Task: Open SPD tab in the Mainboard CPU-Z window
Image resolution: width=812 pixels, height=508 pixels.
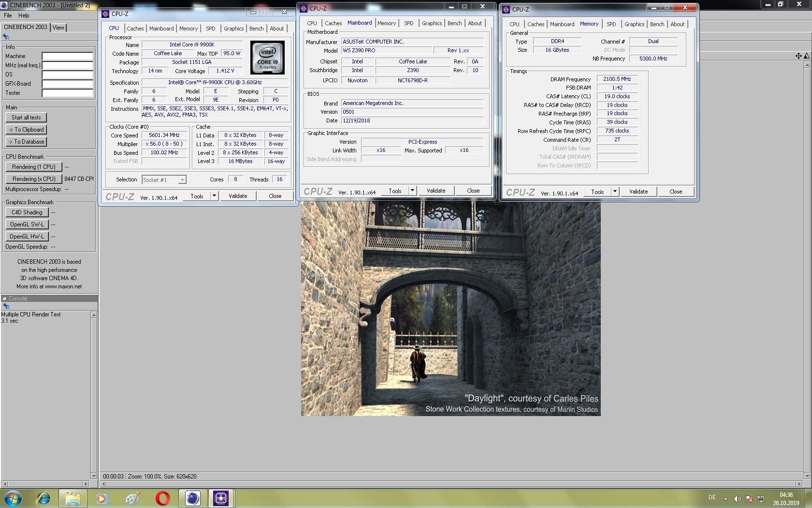Action: point(409,23)
